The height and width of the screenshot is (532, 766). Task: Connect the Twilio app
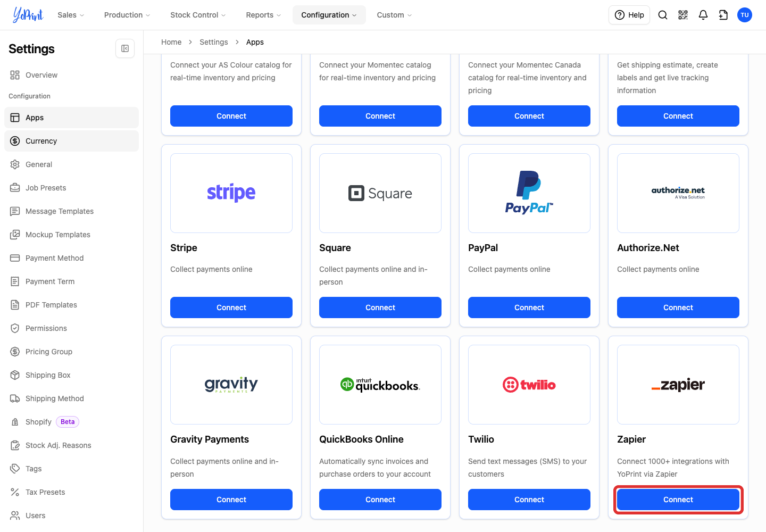tap(529, 500)
